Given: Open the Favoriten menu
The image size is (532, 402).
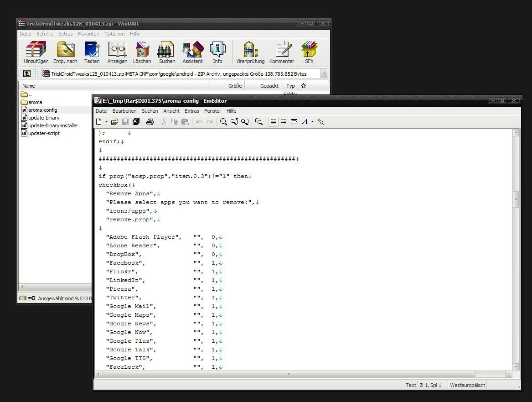Looking at the screenshot, I should coord(88,34).
